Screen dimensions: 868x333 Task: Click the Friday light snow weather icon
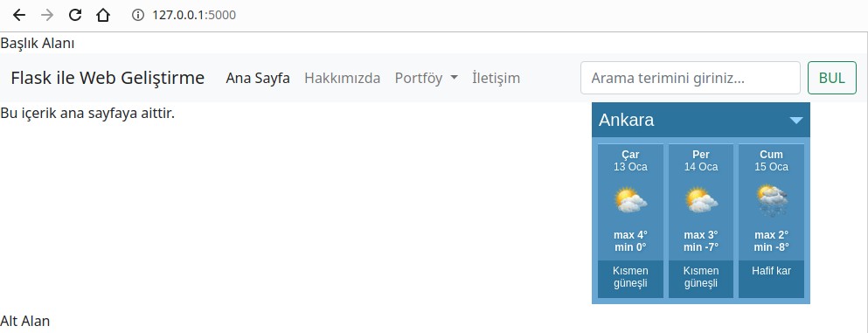[772, 201]
